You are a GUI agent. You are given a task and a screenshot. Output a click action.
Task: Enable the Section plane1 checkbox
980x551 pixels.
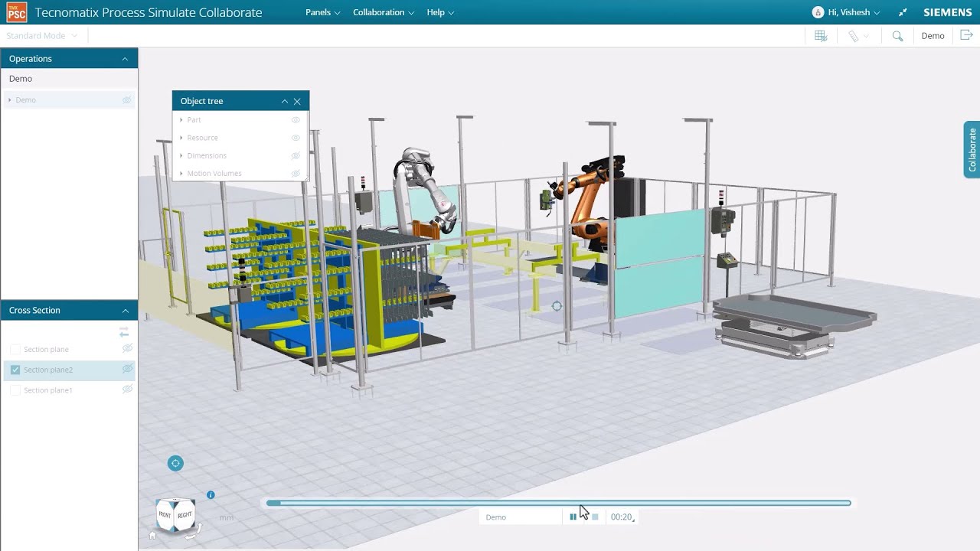tap(15, 390)
